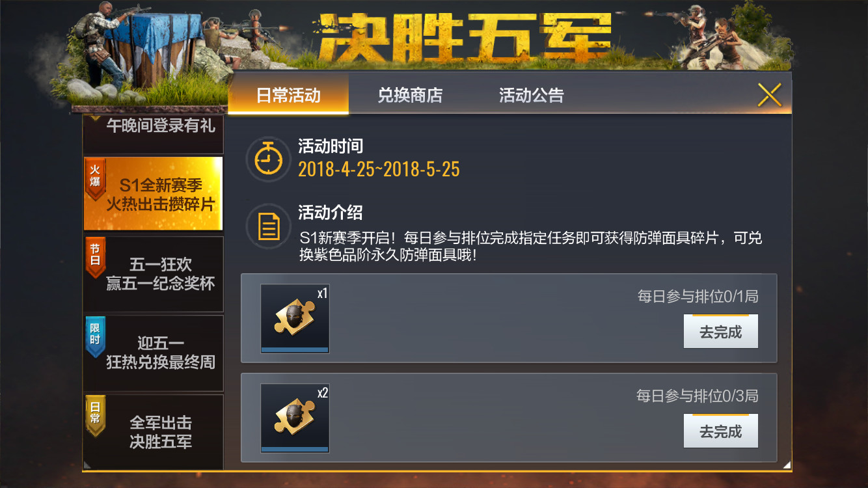
Task: Click 去完成 for the 0/1局 ranked task
Action: [720, 332]
